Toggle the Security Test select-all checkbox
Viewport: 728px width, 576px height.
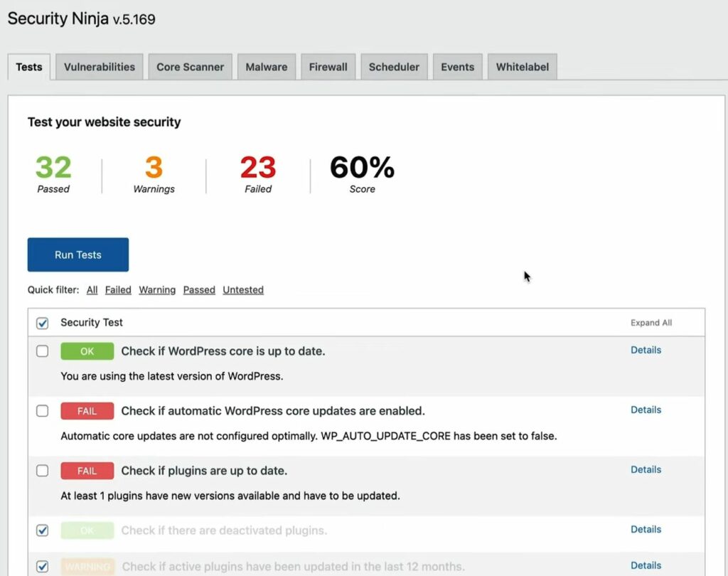[42, 323]
